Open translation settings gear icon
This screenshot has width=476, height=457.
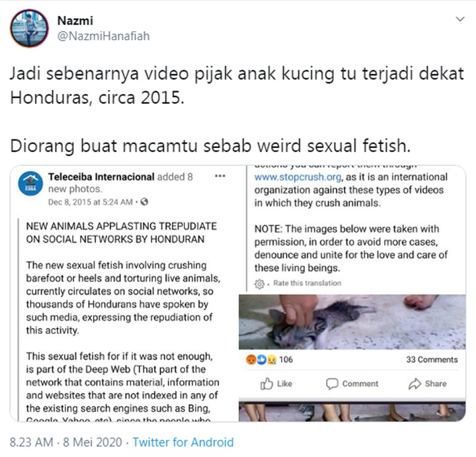point(260,284)
